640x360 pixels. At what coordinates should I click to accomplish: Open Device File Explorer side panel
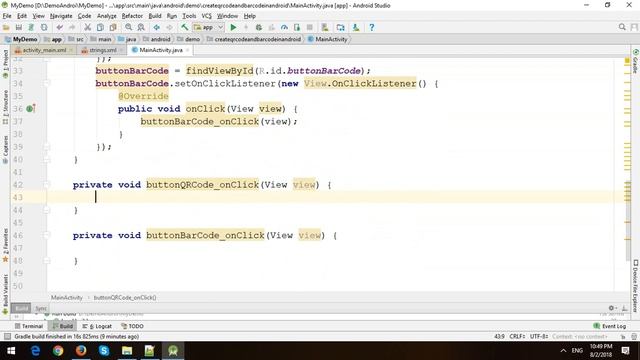pyautogui.click(x=636, y=286)
